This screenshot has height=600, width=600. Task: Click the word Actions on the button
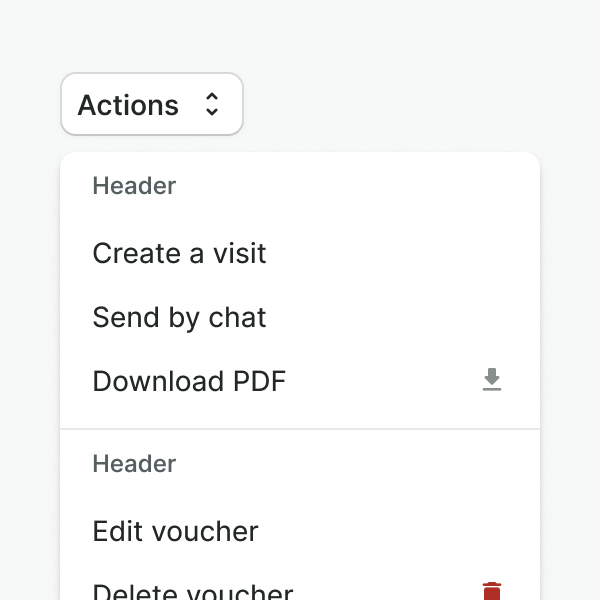click(128, 105)
